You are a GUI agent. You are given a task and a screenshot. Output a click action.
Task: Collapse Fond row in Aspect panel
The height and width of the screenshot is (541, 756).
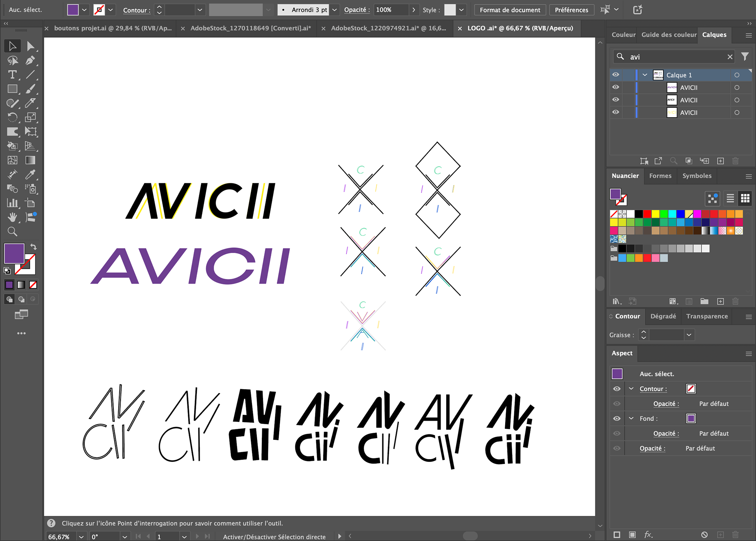[x=631, y=418]
